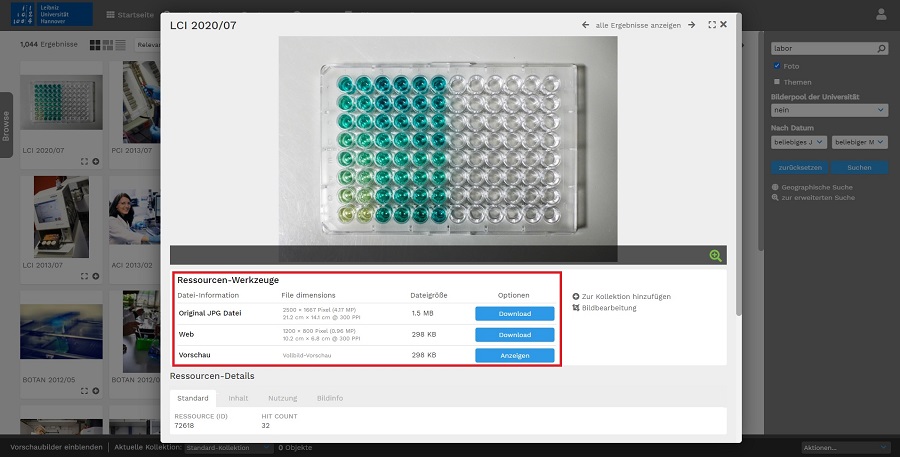
Task: Open fullscreen preview for LCI 2020/07 thumbnail
Action: pos(84,161)
